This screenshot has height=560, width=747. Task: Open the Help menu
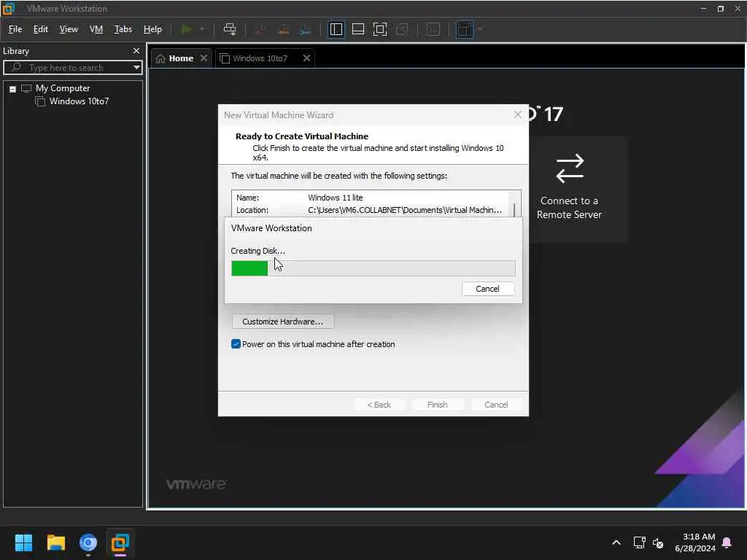pos(152,29)
